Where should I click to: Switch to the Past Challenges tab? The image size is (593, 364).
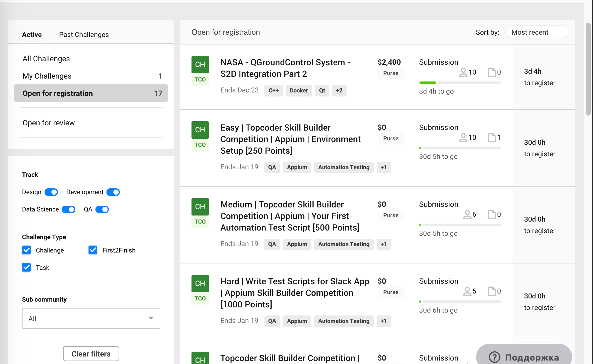(84, 35)
